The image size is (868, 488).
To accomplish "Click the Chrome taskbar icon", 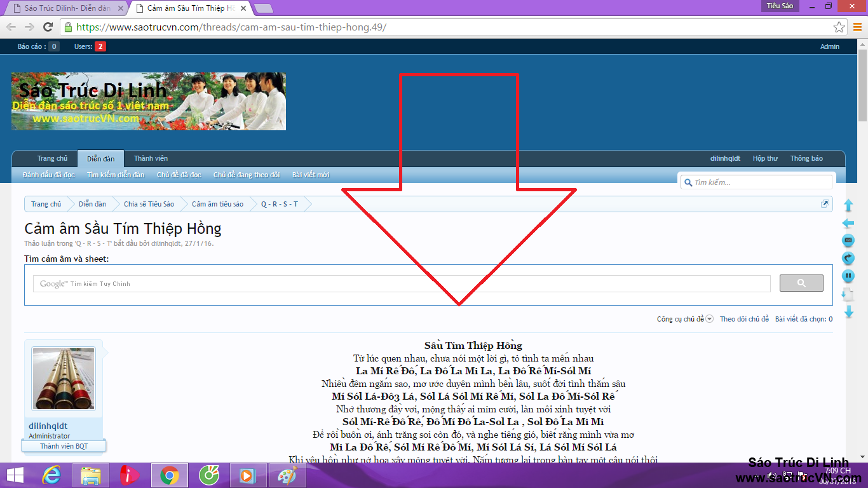I will [169, 475].
